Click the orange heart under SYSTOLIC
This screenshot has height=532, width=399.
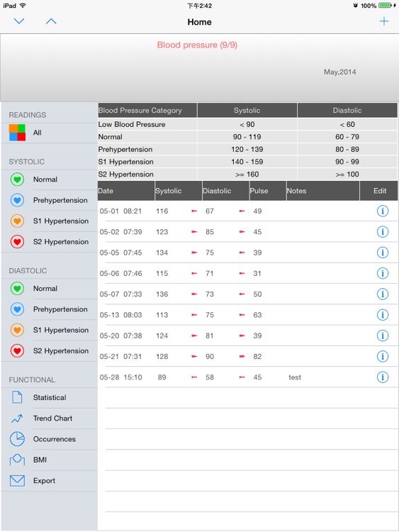tap(17, 221)
